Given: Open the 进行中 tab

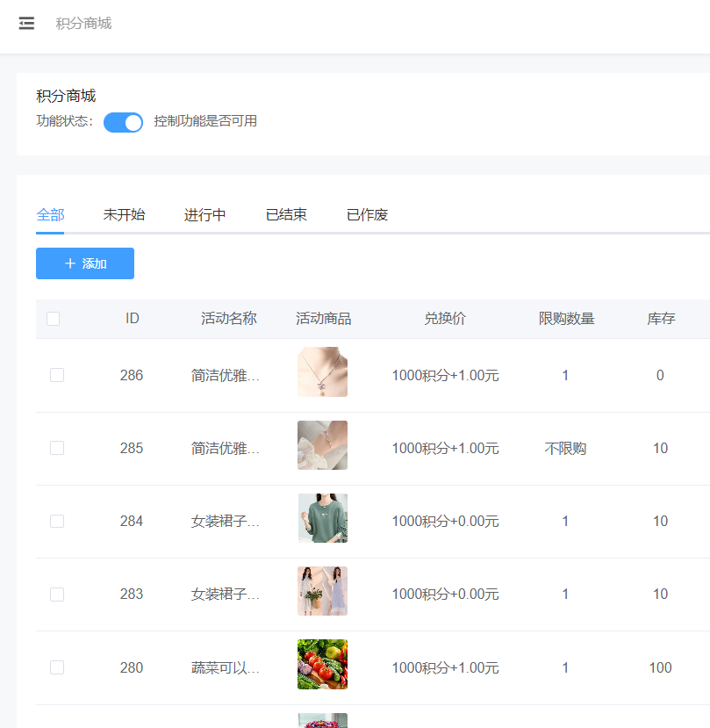Looking at the screenshot, I should 204,215.
